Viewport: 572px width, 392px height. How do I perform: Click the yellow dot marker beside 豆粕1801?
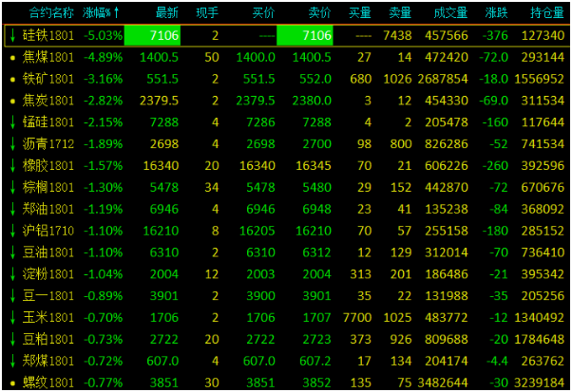tap(10, 339)
